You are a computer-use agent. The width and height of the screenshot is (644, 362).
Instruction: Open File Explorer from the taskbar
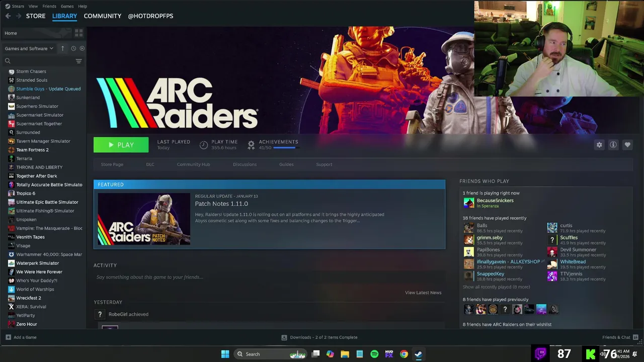[x=345, y=354]
